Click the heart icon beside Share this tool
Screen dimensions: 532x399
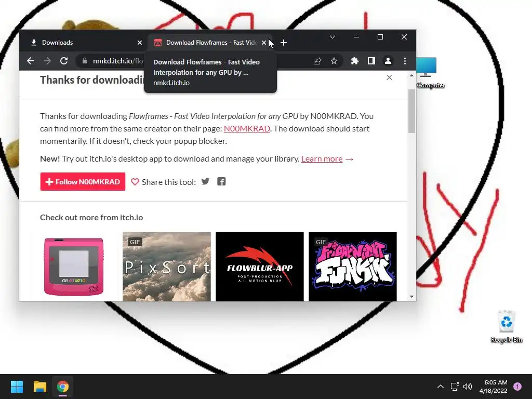(x=135, y=182)
